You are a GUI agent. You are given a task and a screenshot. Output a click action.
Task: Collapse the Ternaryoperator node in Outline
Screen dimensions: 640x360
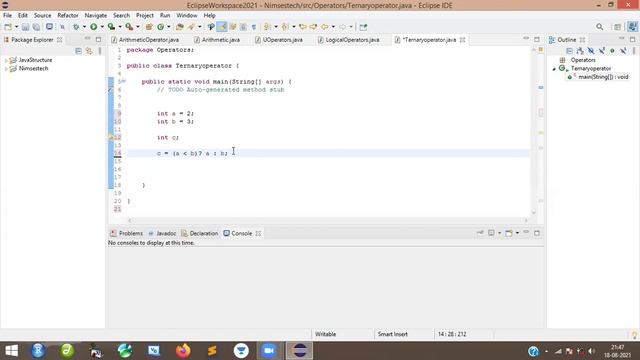pyautogui.click(x=554, y=69)
